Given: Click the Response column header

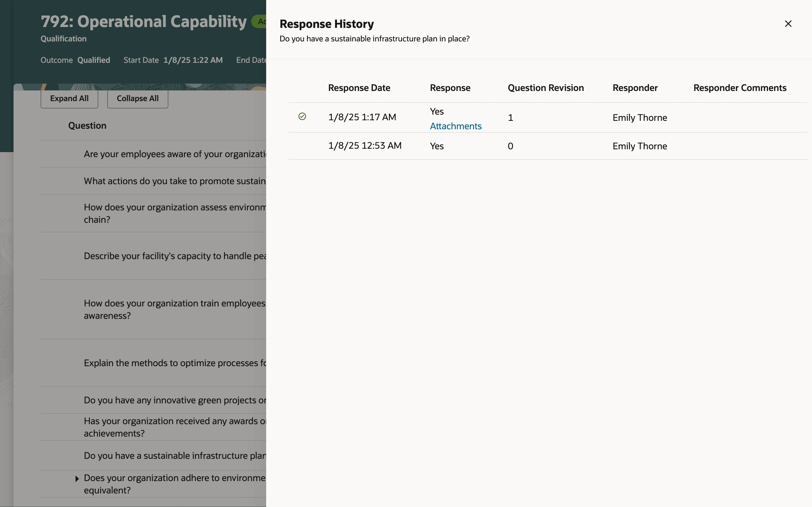Looking at the screenshot, I should click(450, 88).
